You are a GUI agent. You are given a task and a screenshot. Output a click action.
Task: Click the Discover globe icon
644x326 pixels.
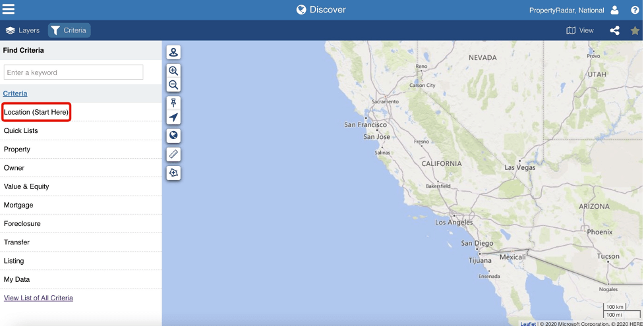(301, 9)
